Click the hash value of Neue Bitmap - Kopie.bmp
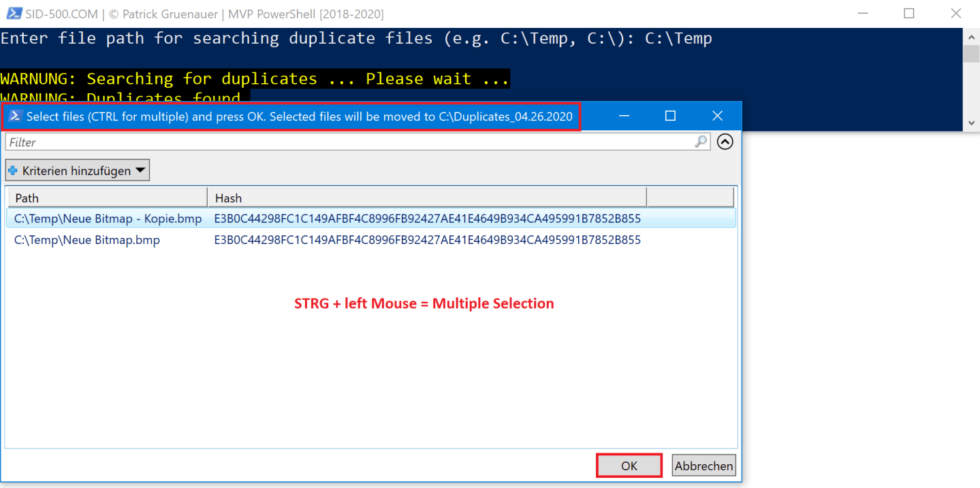The height and width of the screenshot is (488, 980). coord(427,219)
